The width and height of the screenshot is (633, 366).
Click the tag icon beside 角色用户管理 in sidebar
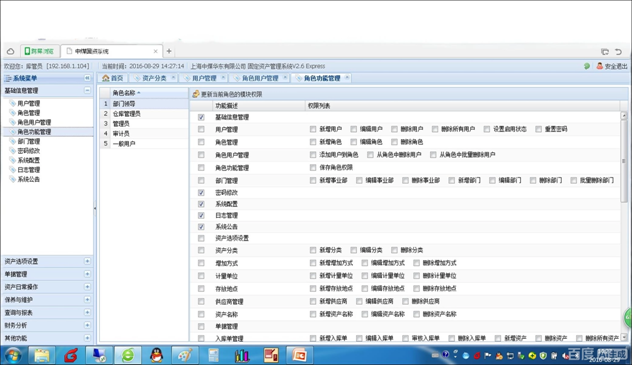[13, 122]
